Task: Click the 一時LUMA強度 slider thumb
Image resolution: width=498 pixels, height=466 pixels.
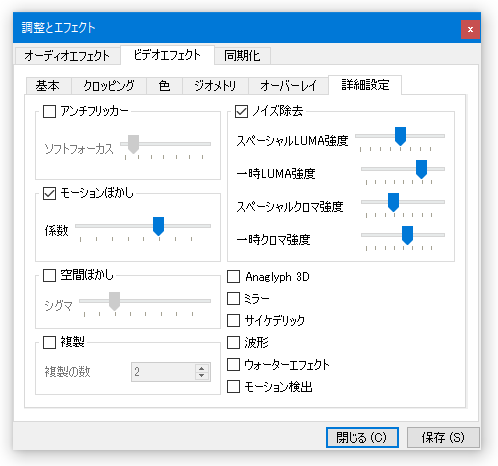Action: [x=421, y=169]
